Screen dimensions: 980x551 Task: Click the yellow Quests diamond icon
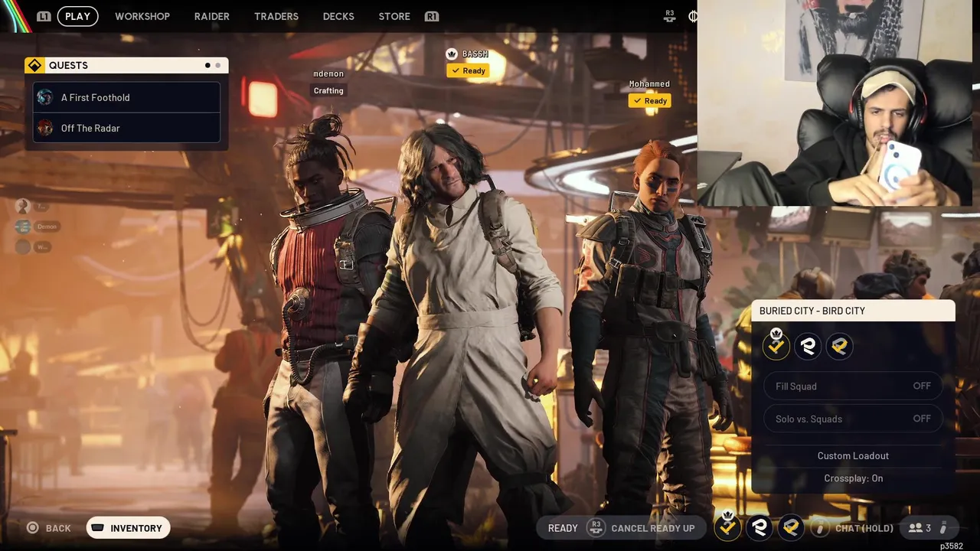click(x=34, y=66)
